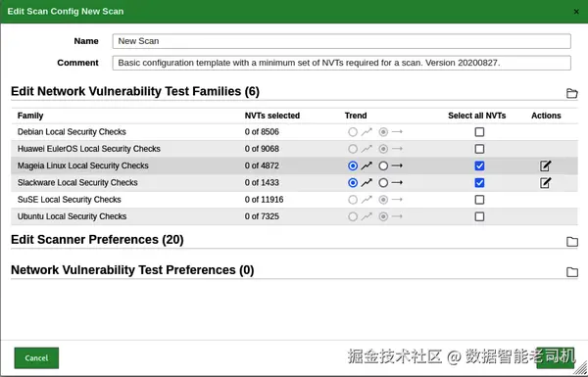Click the '0 of 1433' value
The height and width of the screenshot is (377, 588).
click(x=262, y=182)
